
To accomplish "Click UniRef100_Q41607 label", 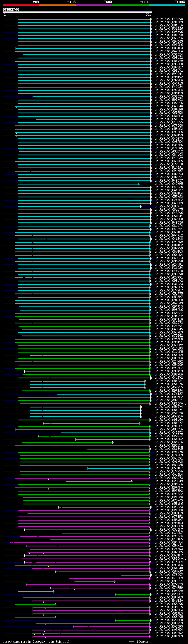I will [169, 190].
